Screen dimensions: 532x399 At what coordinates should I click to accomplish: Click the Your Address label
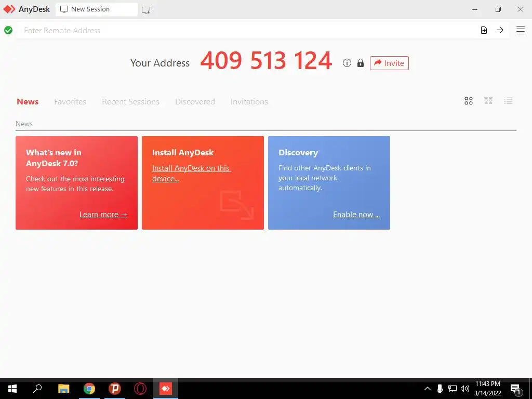pos(160,63)
